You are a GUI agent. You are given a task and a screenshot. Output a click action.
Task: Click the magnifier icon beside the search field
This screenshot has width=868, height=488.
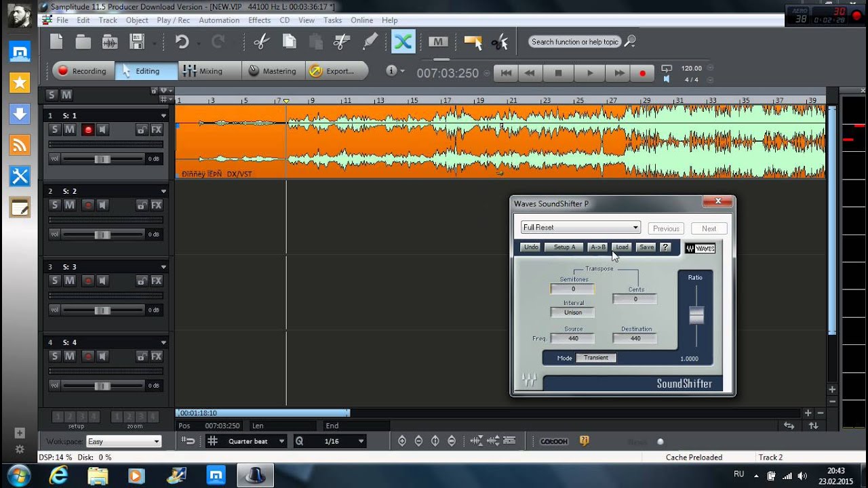coord(630,41)
